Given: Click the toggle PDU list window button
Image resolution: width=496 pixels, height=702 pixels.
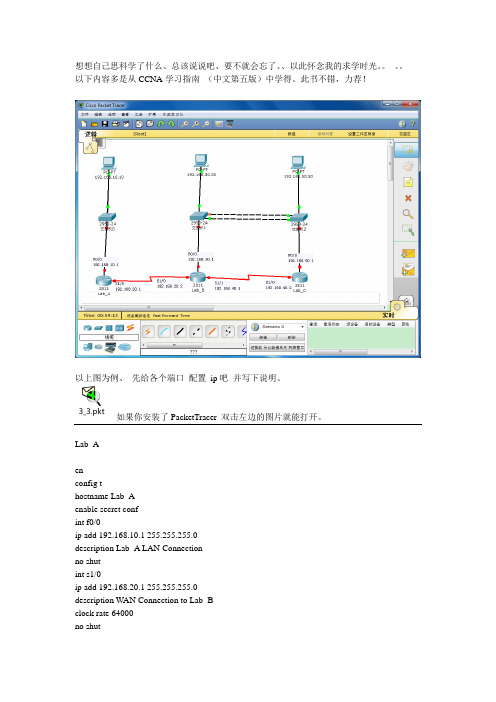Looking at the screenshot, I should (x=277, y=347).
